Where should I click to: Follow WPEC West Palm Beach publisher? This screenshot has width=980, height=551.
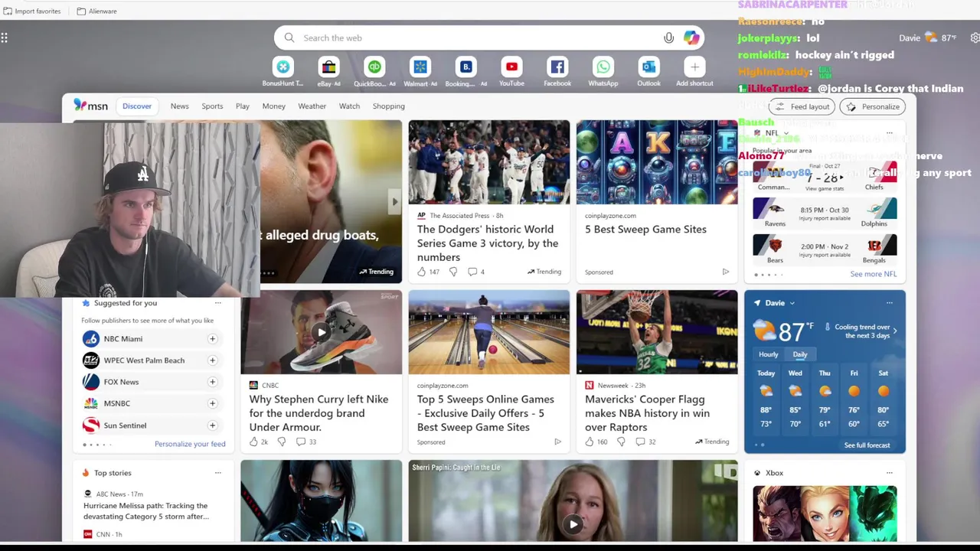point(212,360)
